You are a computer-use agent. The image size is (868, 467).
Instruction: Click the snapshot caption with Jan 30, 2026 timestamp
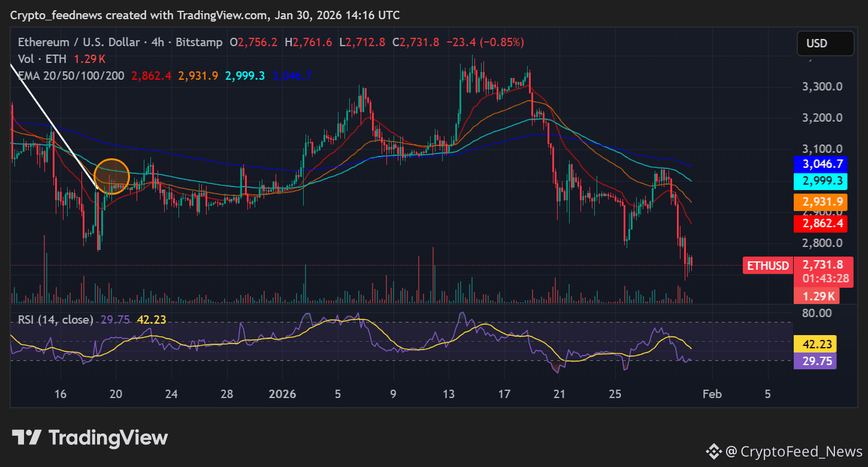point(204,16)
